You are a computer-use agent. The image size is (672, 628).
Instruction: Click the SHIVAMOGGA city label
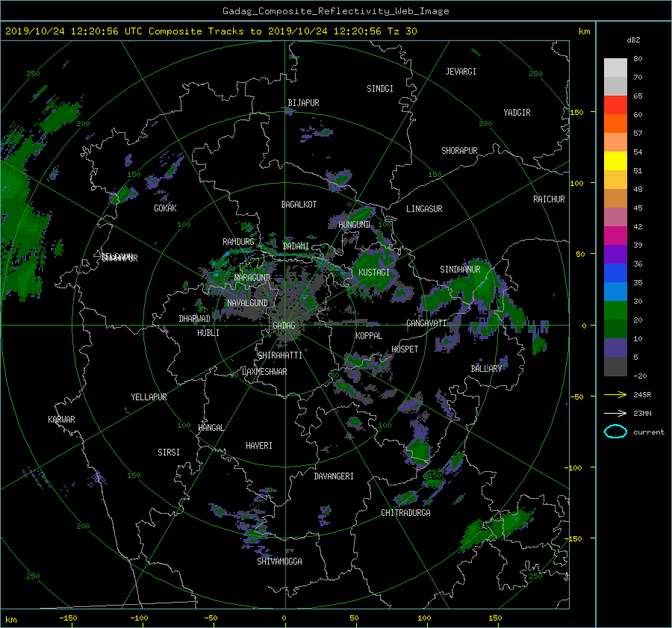click(x=279, y=561)
